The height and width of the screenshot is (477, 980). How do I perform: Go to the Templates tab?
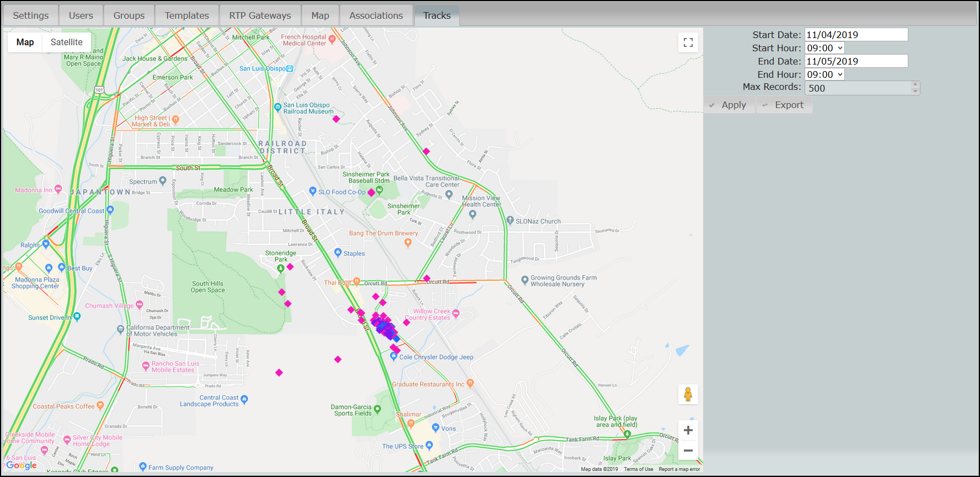click(187, 15)
